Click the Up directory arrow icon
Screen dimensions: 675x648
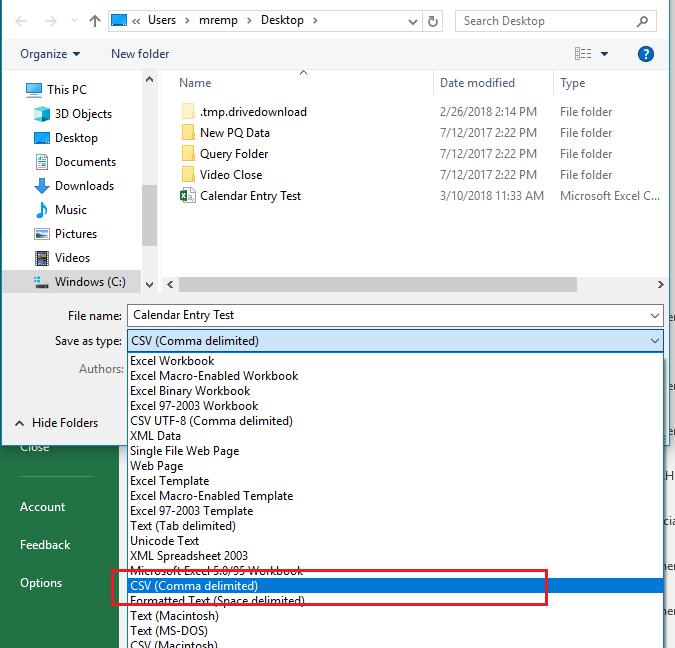94,21
